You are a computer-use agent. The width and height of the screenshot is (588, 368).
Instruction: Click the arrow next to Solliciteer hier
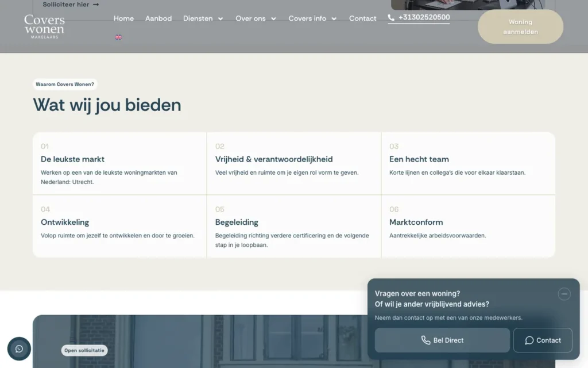(x=96, y=5)
